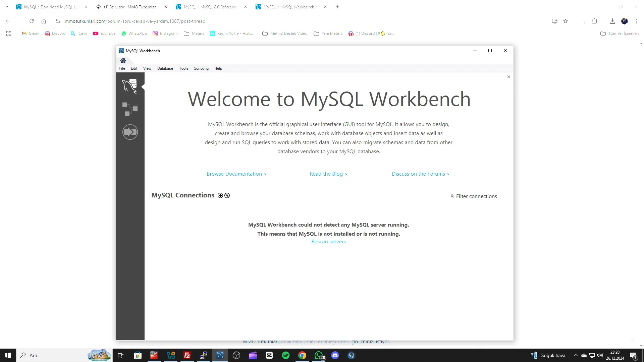Open Microsoft Store from the taskbar

tap(138, 355)
